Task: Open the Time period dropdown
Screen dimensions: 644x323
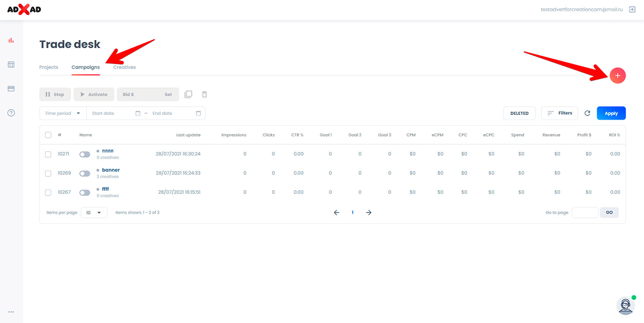Action: [x=62, y=113]
